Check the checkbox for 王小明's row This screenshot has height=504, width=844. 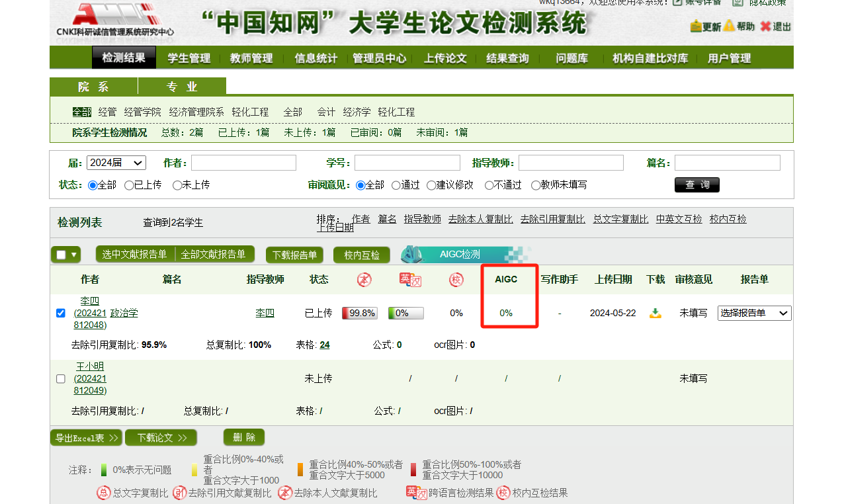(x=61, y=379)
